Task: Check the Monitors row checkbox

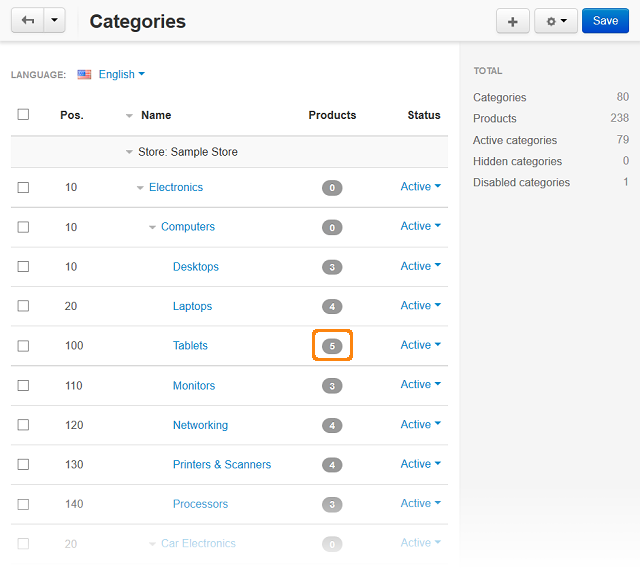Action: pos(23,385)
